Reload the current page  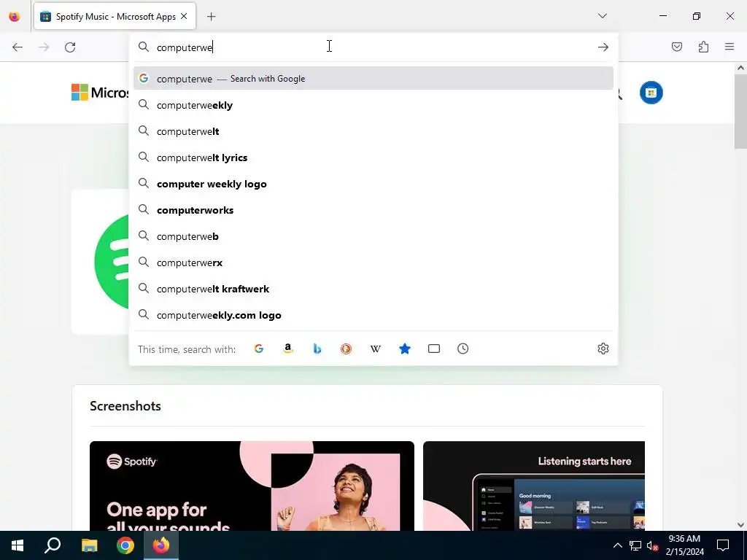70,47
